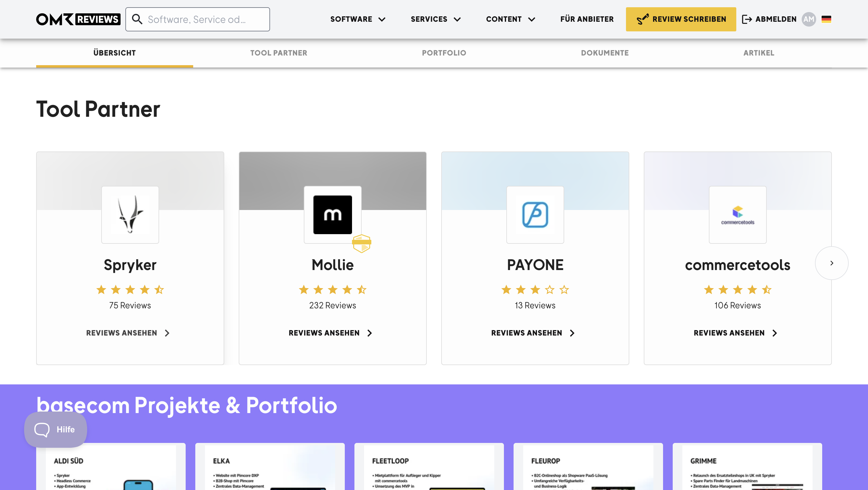Switch to the Dokumente tab

[x=605, y=53]
